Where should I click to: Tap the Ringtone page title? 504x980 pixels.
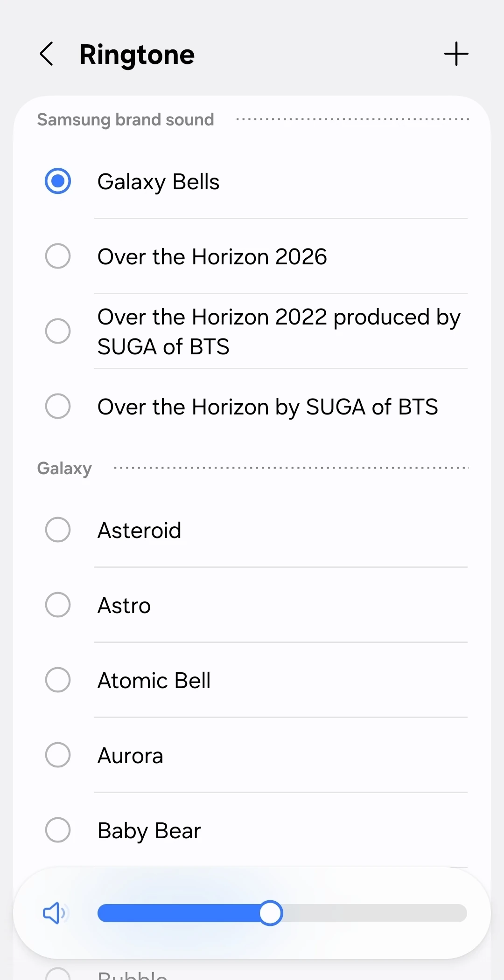137,55
